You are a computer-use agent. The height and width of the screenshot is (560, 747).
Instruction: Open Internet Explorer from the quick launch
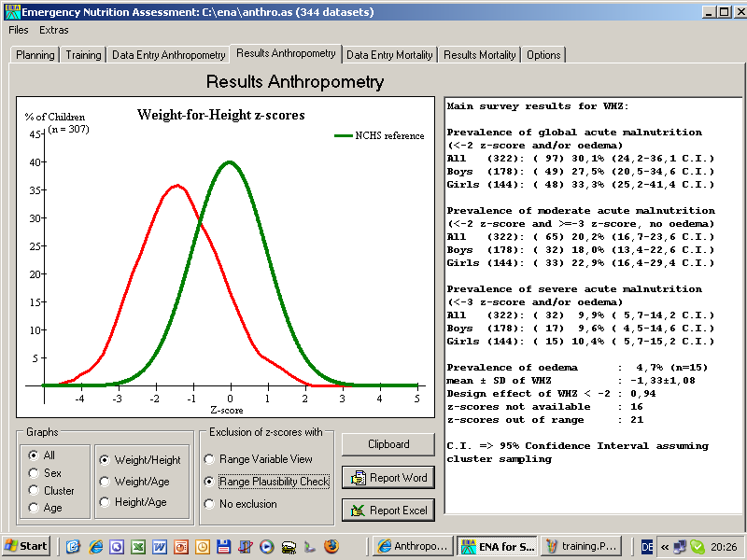pos(94,546)
